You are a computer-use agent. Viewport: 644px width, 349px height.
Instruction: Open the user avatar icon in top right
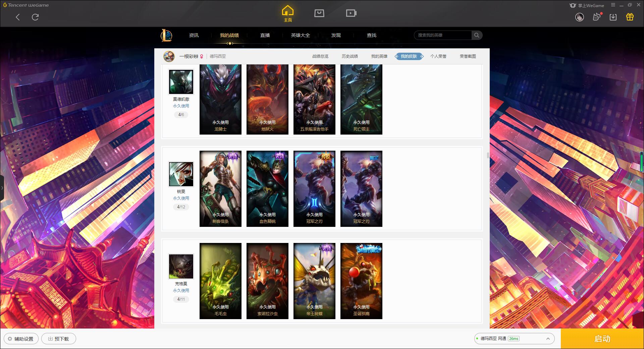[x=580, y=17]
